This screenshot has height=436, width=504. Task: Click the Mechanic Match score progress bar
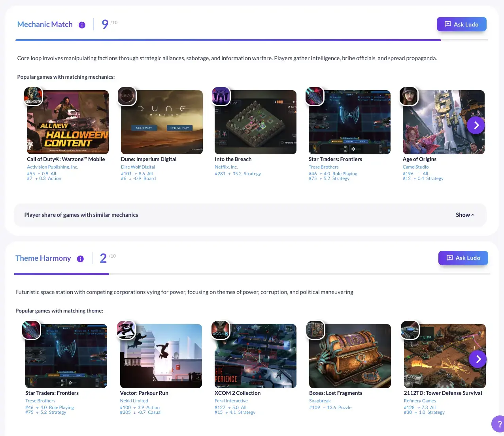click(x=252, y=40)
